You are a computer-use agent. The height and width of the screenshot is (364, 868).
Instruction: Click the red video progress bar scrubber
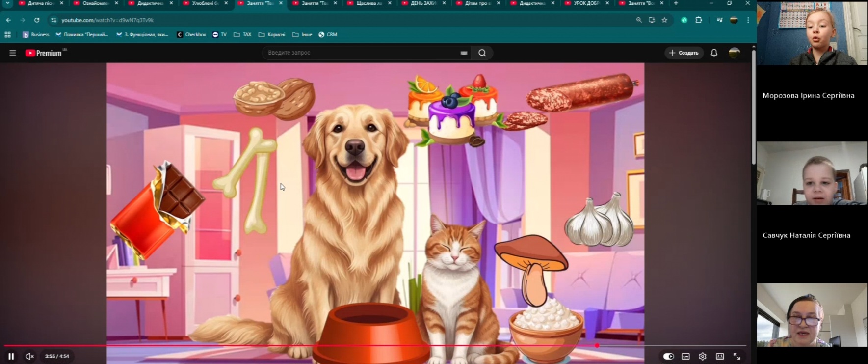pos(597,346)
